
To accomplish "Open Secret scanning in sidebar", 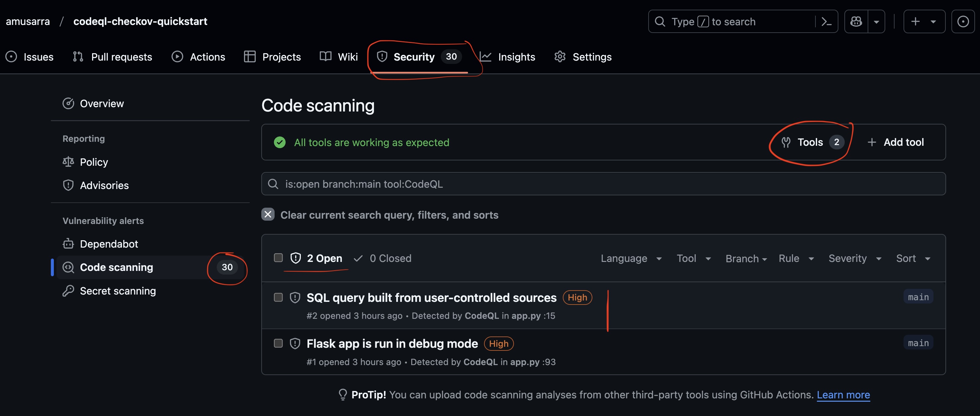I will click(150, 291).
